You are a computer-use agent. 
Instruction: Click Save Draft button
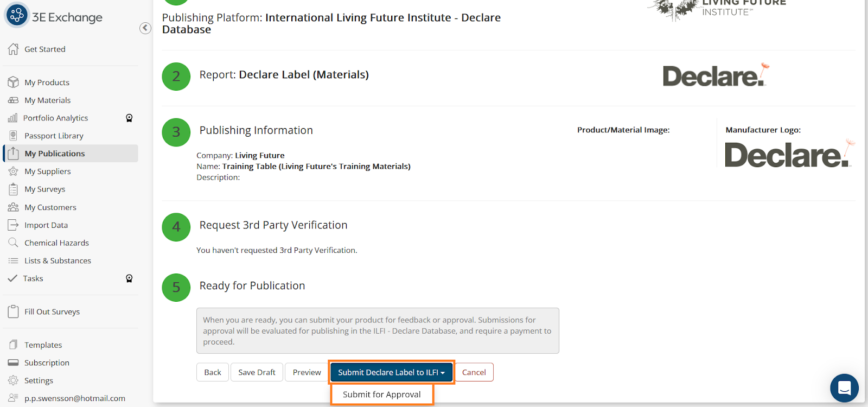coord(257,372)
